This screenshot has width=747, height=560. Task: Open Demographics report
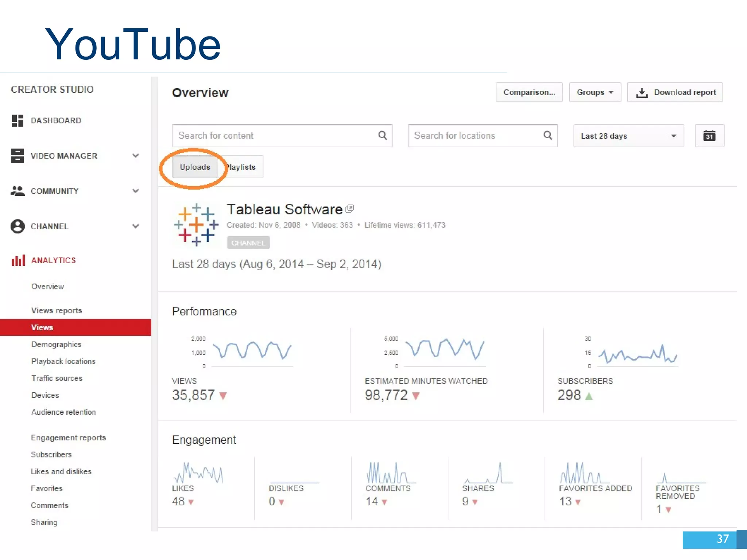(x=56, y=345)
